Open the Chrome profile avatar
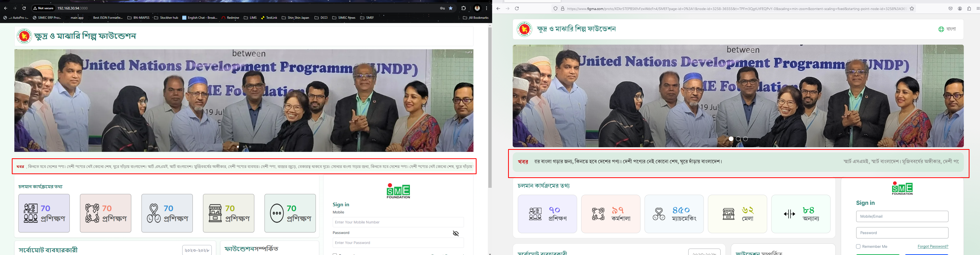 (477, 8)
